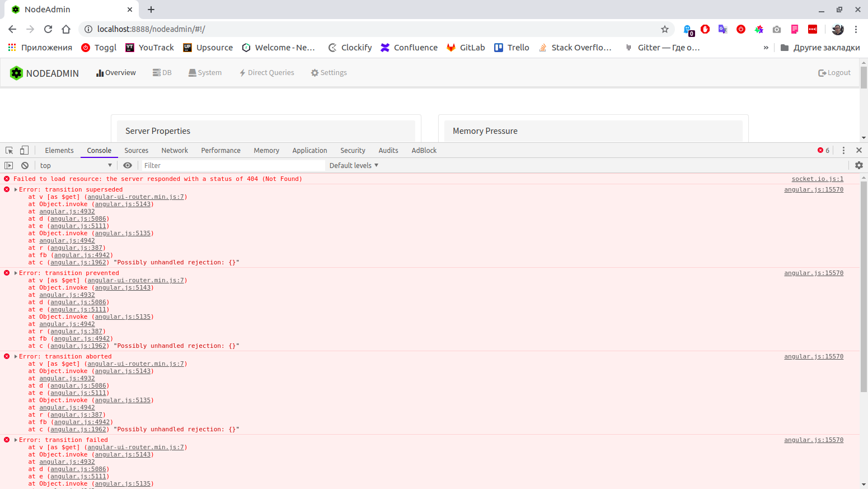Open the eye icon to create live expression

pos(128,165)
